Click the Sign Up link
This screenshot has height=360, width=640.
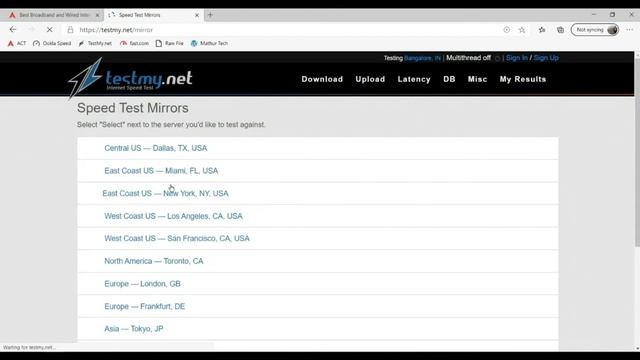[x=546, y=58]
